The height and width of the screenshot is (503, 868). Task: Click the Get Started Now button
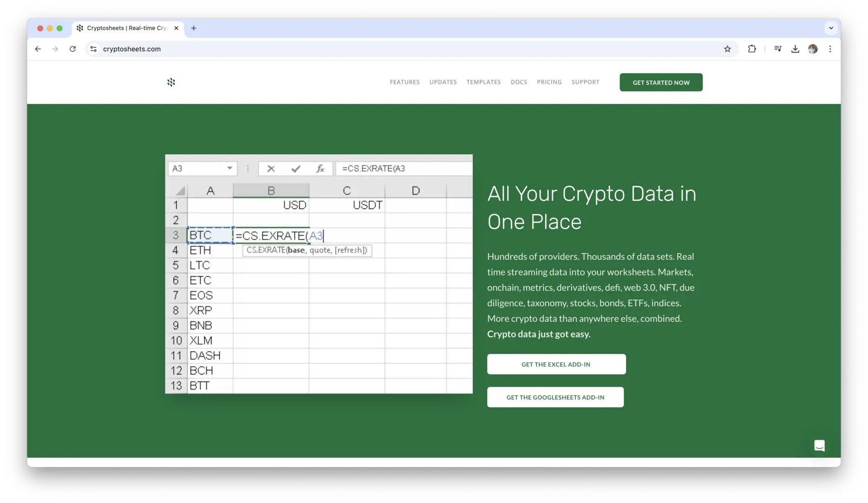click(661, 82)
